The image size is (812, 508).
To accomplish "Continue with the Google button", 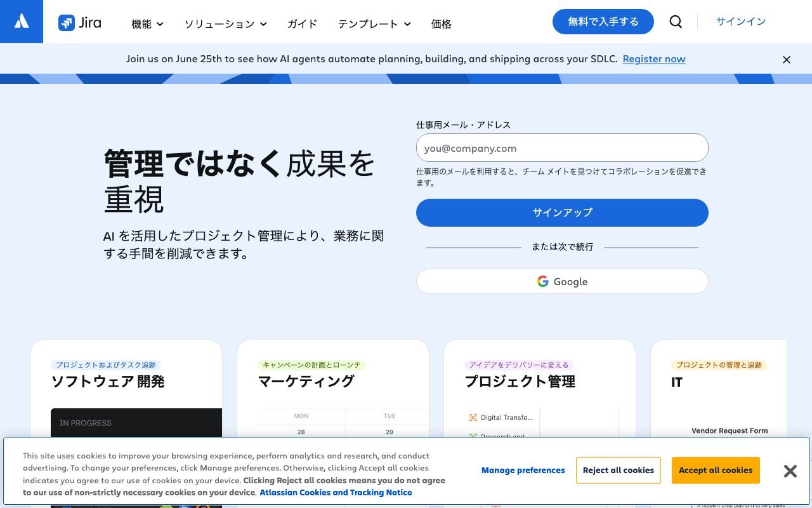I will (562, 281).
